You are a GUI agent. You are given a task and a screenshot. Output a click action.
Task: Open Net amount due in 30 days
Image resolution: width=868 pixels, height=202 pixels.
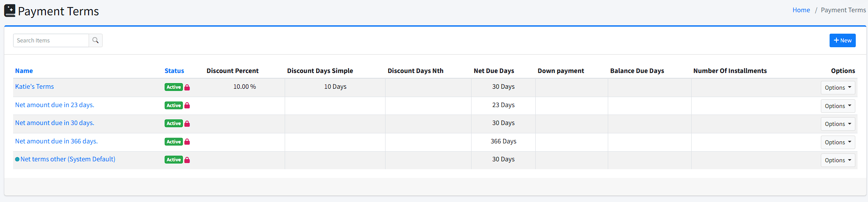tap(55, 123)
